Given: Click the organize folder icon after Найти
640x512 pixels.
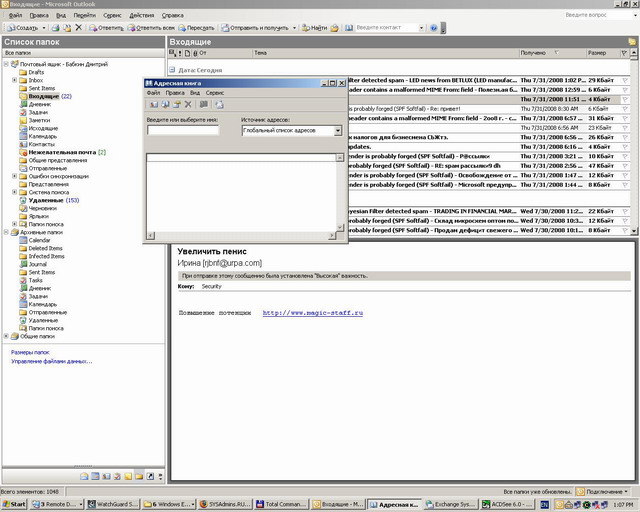Looking at the screenshot, I should [335, 28].
